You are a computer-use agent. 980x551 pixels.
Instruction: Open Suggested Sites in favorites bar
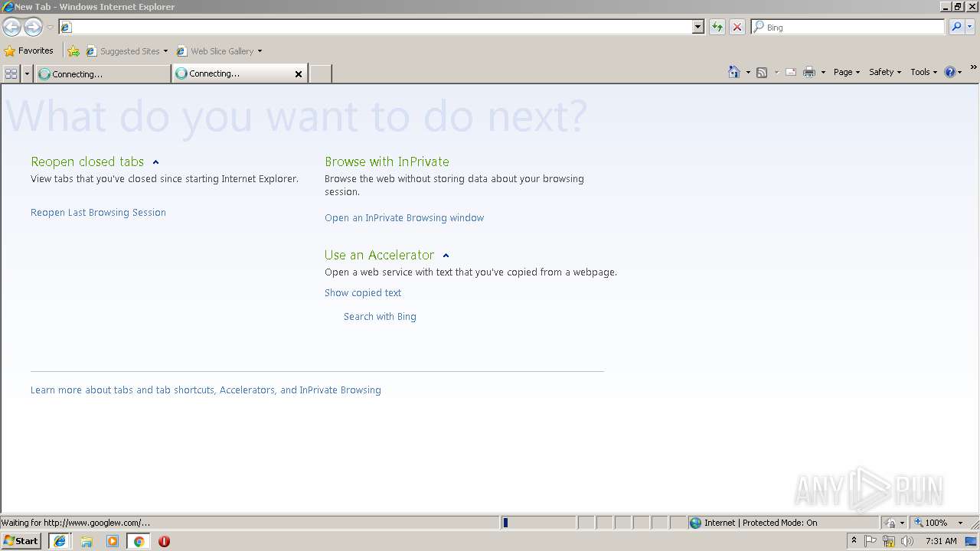tap(127, 51)
